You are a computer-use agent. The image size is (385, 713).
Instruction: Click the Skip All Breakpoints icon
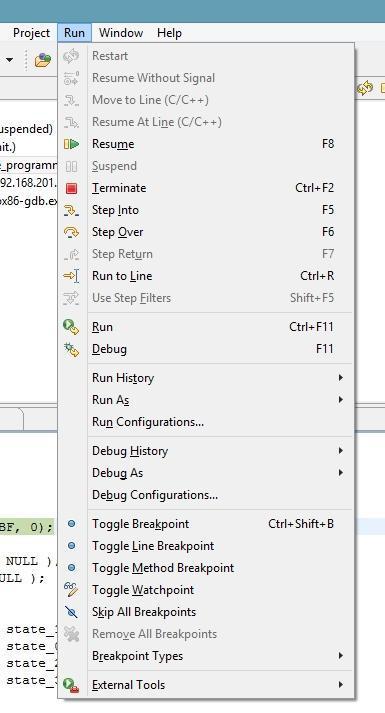[x=71, y=612]
